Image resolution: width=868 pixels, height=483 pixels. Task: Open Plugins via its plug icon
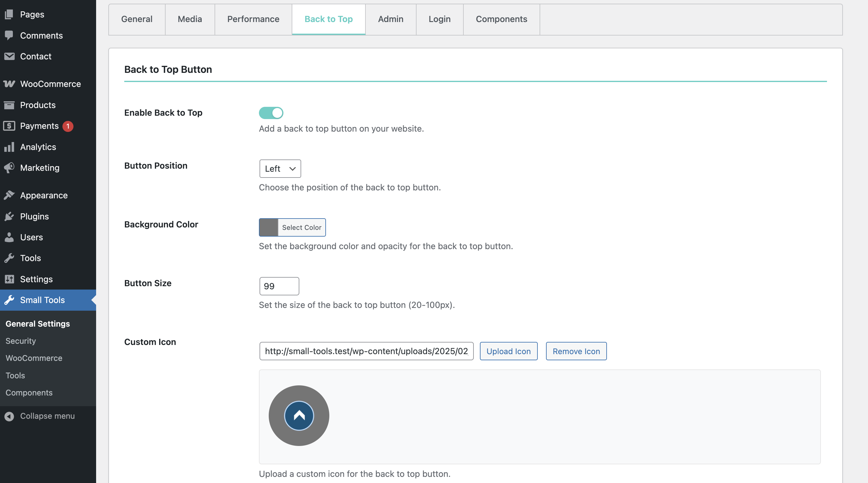[9, 216]
